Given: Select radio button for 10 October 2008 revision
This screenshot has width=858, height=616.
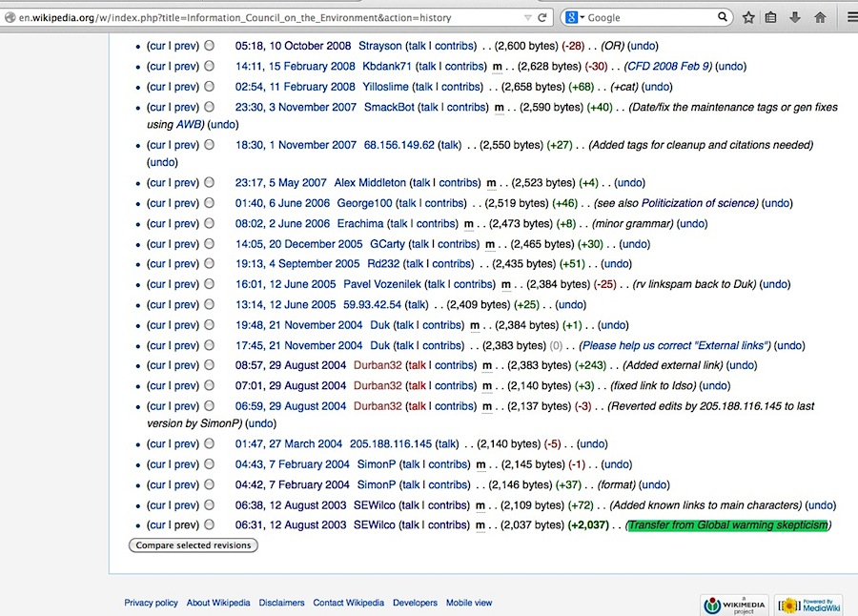Looking at the screenshot, I should [x=209, y=46].
